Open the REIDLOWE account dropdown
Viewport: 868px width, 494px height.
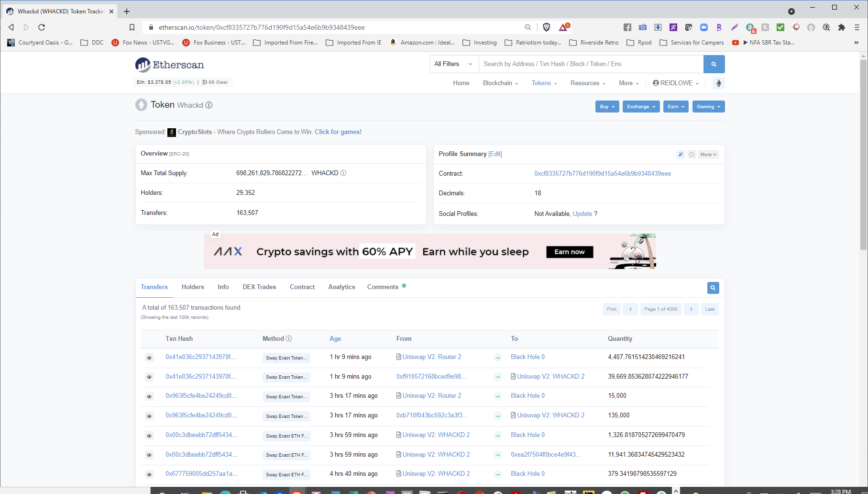point(676,83)
